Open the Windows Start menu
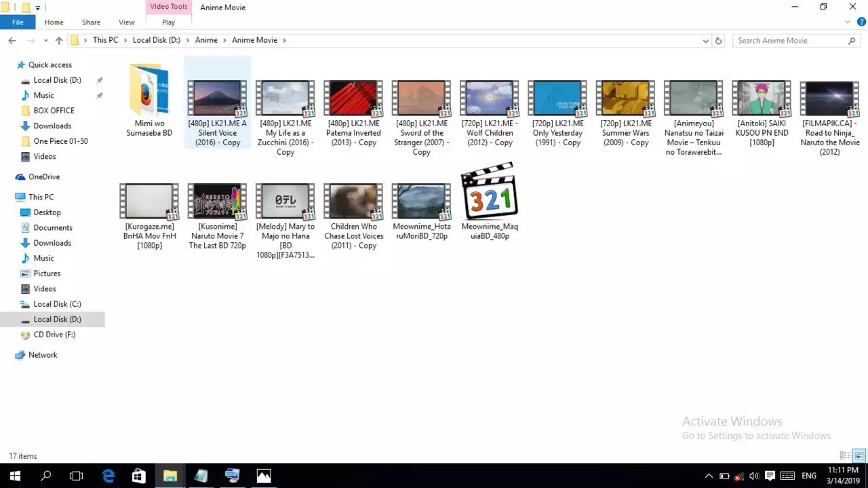The image size is (868, 488). tap(15, 476)
